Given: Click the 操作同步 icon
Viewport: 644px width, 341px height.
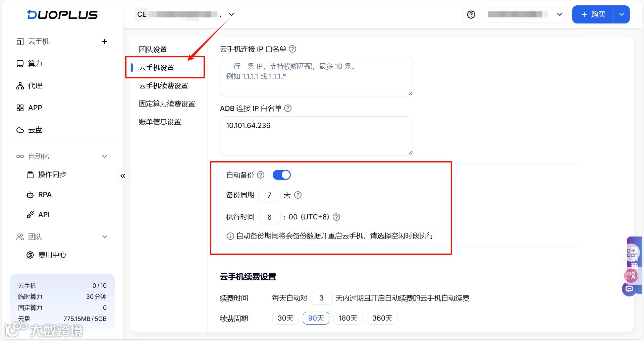Looking at the screenshot, I should tap(30, 175).
